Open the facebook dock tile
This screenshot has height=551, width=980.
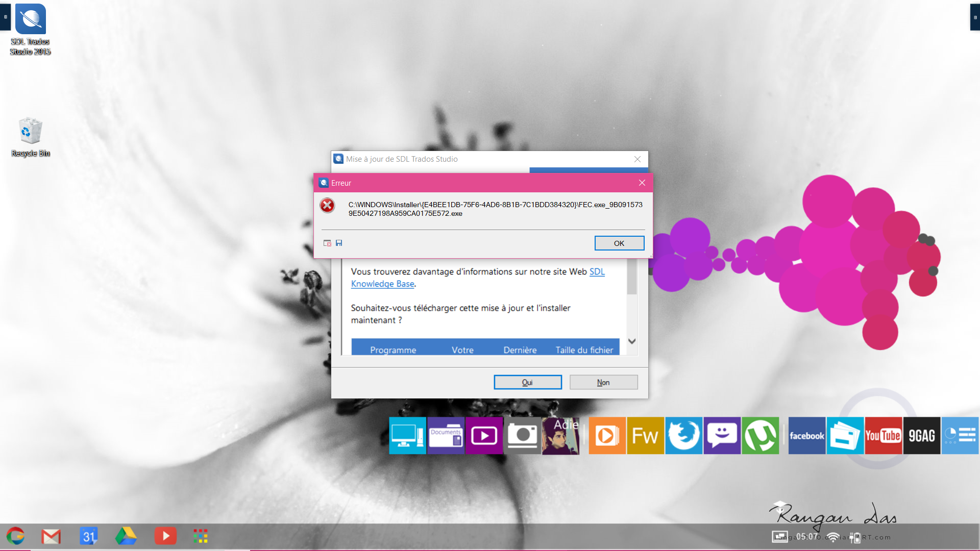click(806, 436)
